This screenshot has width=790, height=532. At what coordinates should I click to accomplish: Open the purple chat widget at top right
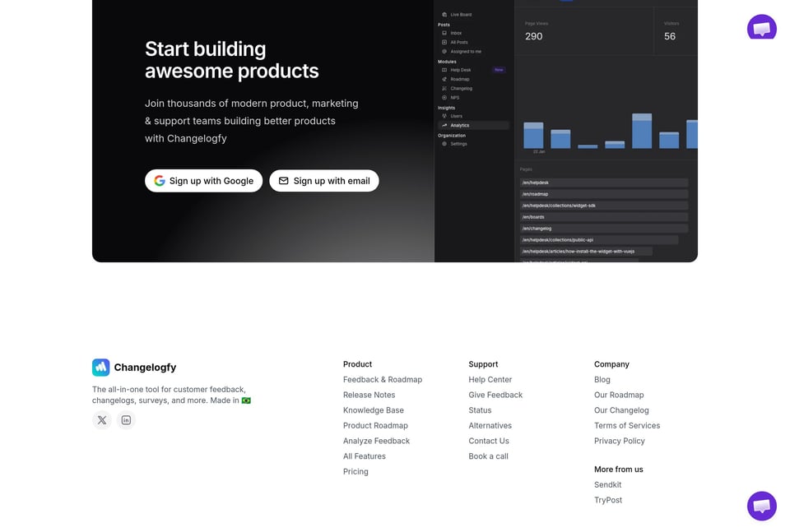(761, 26)
